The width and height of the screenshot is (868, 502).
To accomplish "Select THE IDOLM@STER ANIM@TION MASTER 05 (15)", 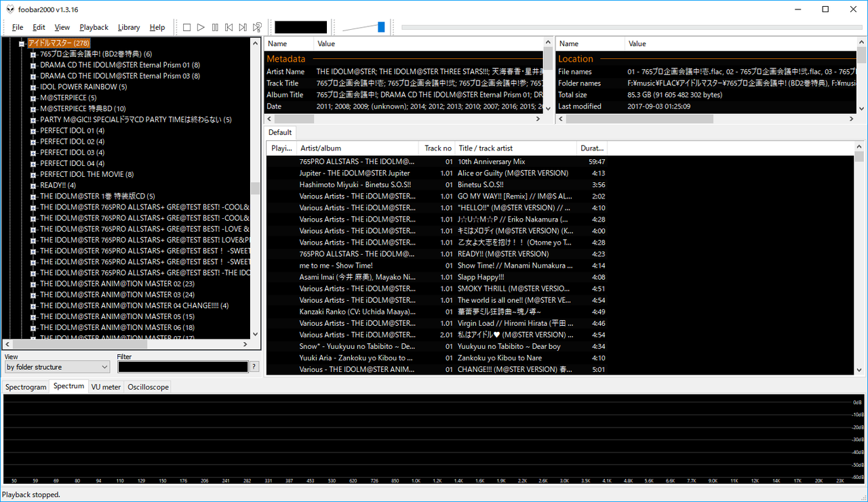I will pos(117,316).
